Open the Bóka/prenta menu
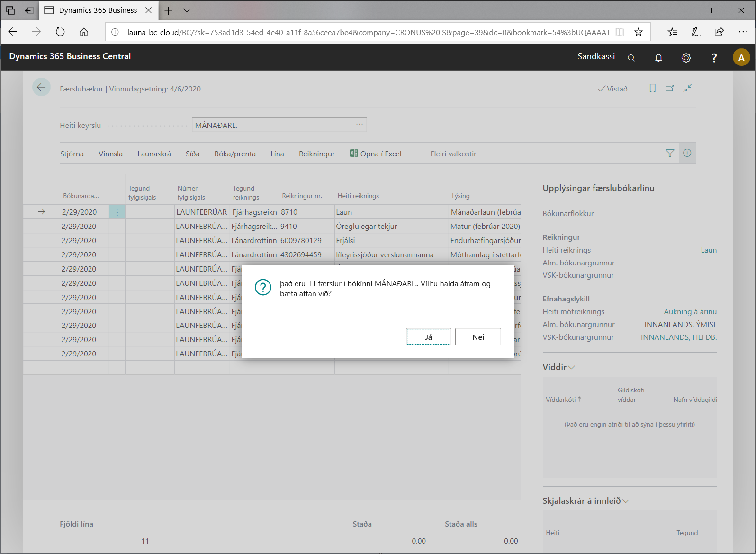This screenshot has width=756, height=554. [235, 154]
